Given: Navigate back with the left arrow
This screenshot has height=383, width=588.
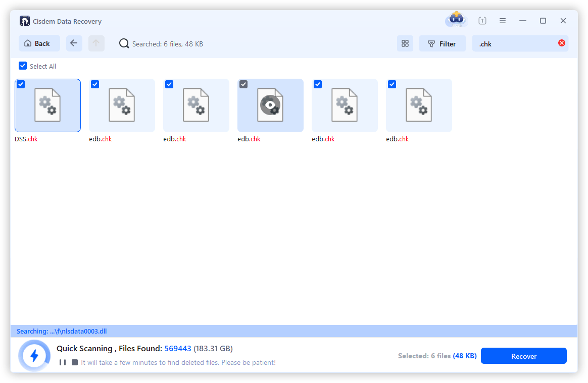Looking at the screenshot, I should pos(74,43).
